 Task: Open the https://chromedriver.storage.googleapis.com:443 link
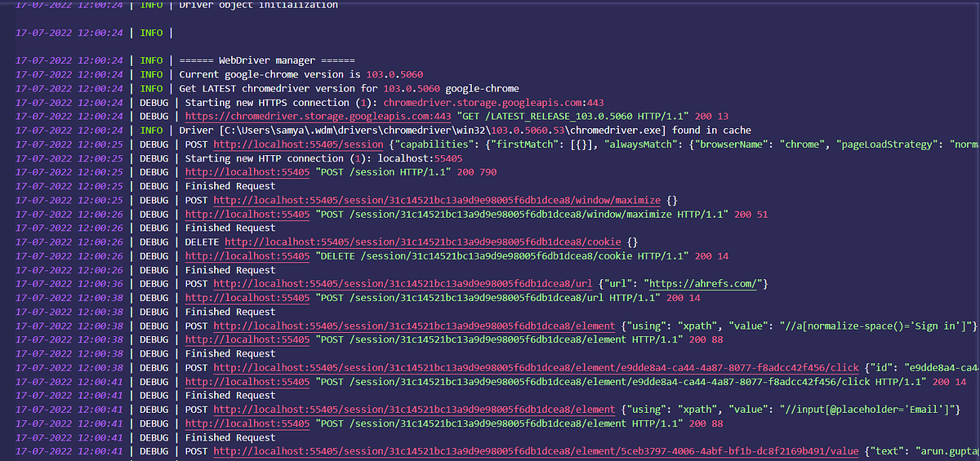click(x=318, y=116)
